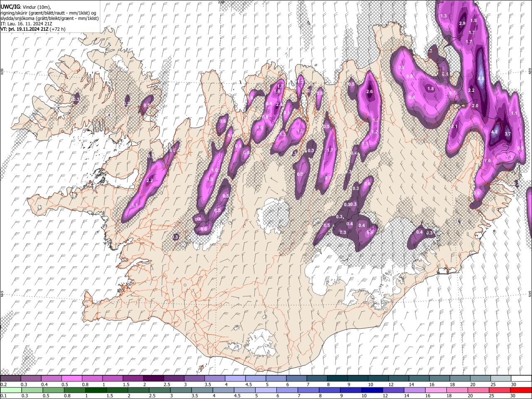Click the dark purple swatch above label 2, snow scale

click(x=153, y=378)
